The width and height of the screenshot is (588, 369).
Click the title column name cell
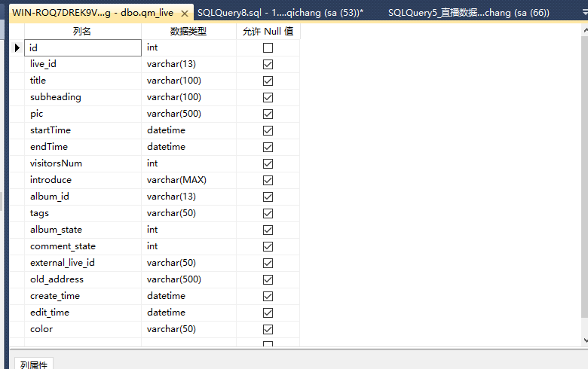(83, 81)
